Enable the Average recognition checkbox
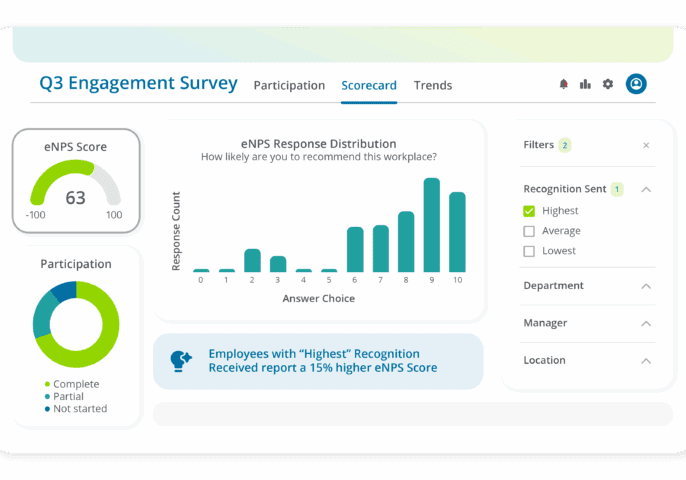Image resolution: width=686 pixels, height=480 pixels. pos(529,231)
